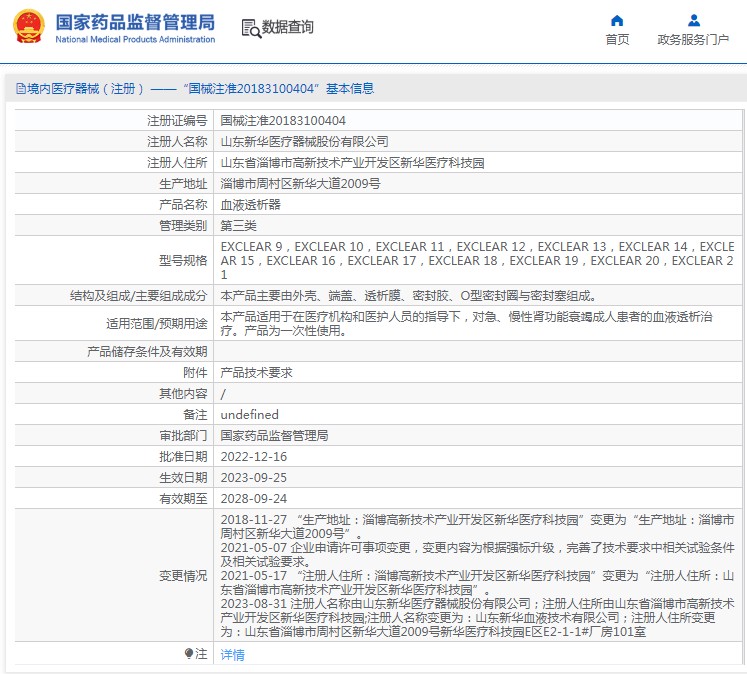Image resolution: width=747 pixels, height=674 pixels.
Task: Select 淄博市周村区新华大道2009号 production address
Action: tap(300, 183)
